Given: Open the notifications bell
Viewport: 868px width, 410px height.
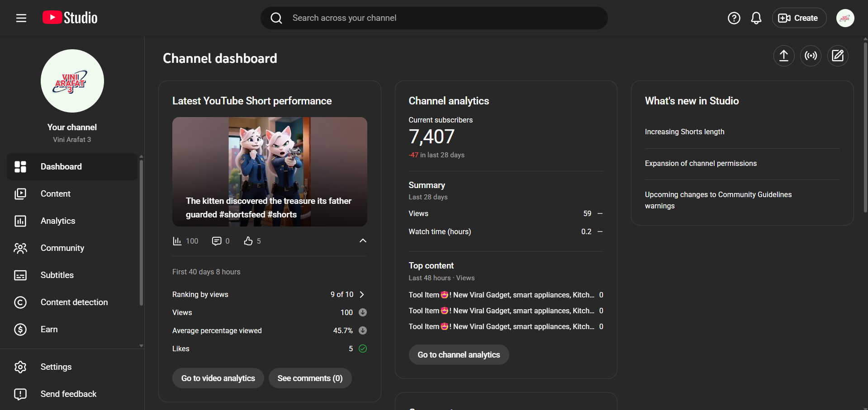Looking at the screenshot, I should click(756, 18).
